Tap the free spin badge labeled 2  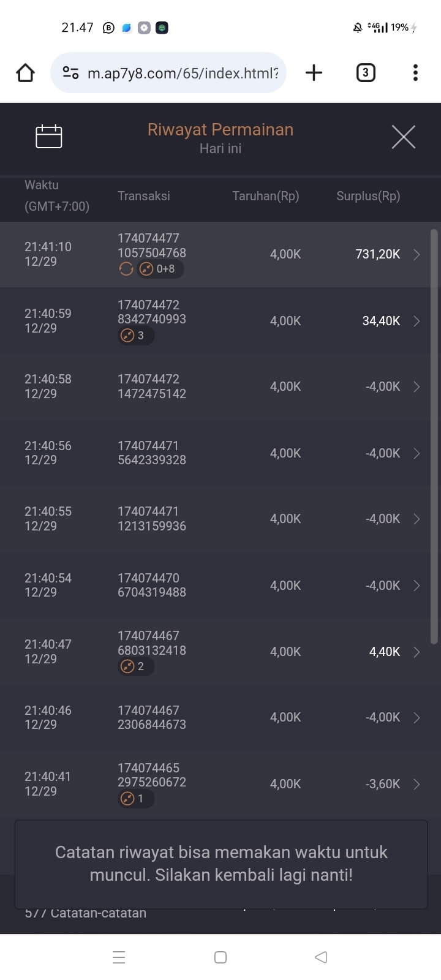[x=135, y=666]
